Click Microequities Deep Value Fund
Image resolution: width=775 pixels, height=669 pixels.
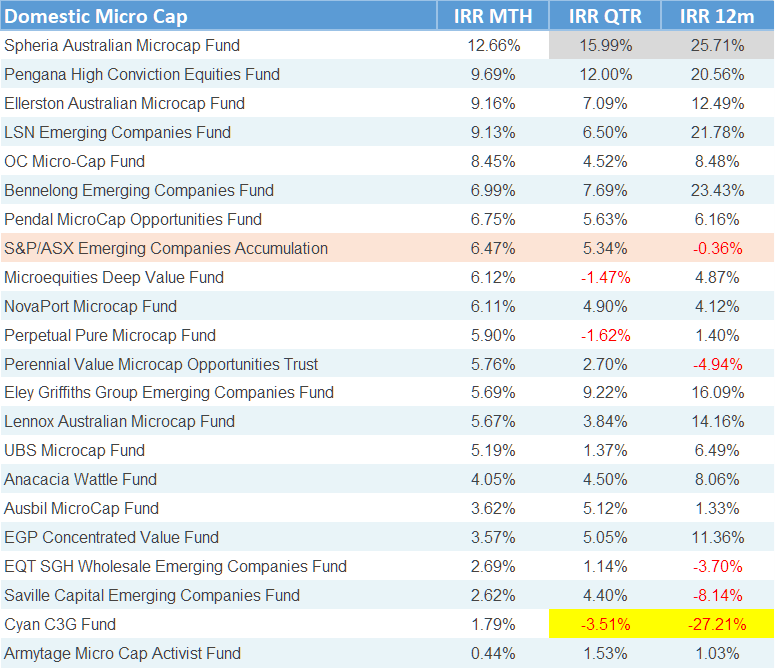pyautogui.click(x=114, y=277)
